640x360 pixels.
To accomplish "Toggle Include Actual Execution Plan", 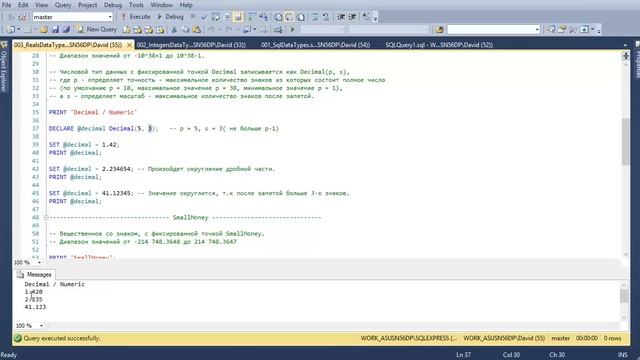I will [x=252, y=17].
